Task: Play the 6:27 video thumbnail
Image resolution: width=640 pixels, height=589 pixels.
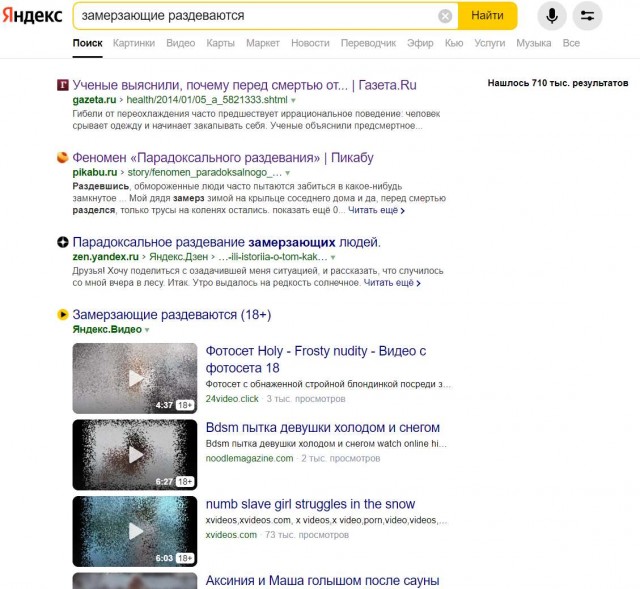Action: [x=135, y=455]
